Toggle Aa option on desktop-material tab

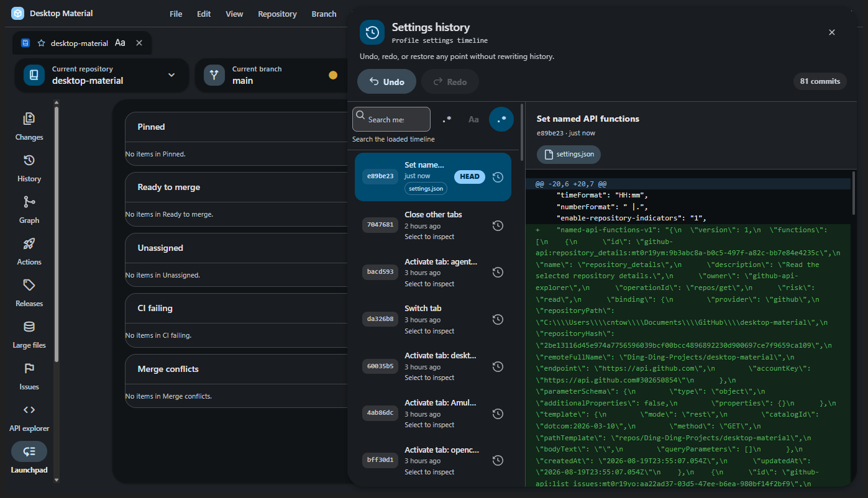click(120, 43)
